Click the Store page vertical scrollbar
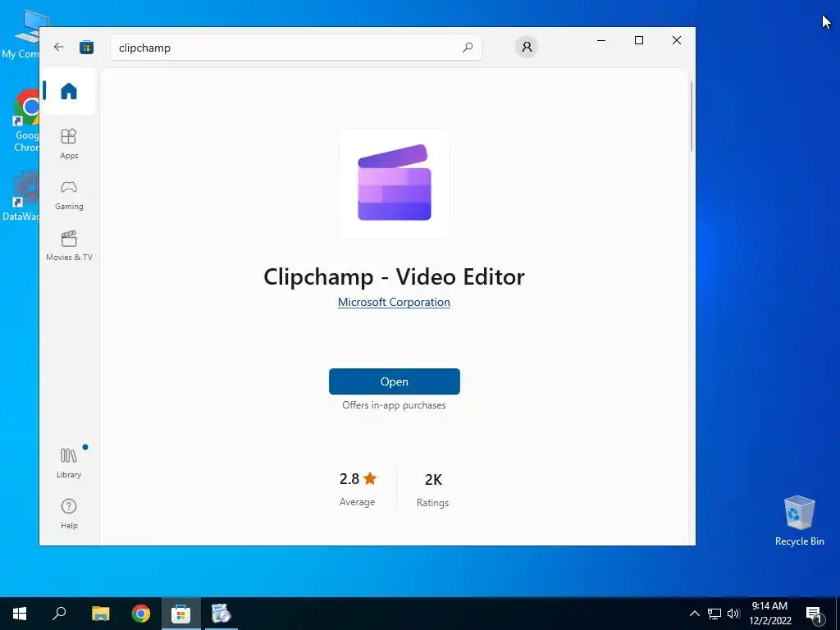This screenshot has height=630, width=840. click(691, 116)
